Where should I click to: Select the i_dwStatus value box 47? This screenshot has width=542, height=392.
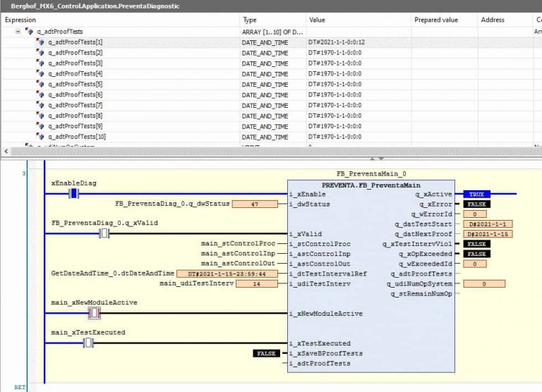click(255, 204)
